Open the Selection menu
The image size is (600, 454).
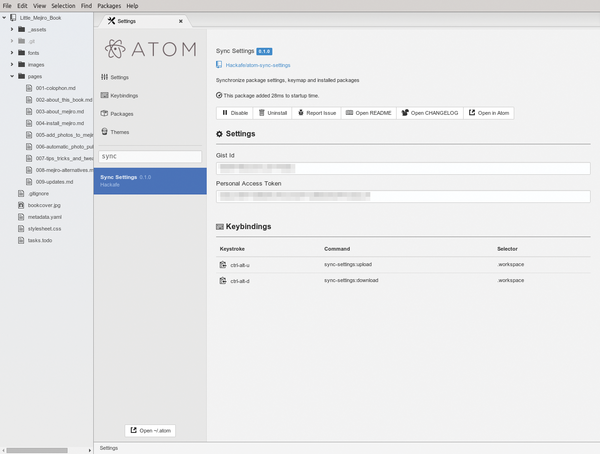(x=64, y=6)
